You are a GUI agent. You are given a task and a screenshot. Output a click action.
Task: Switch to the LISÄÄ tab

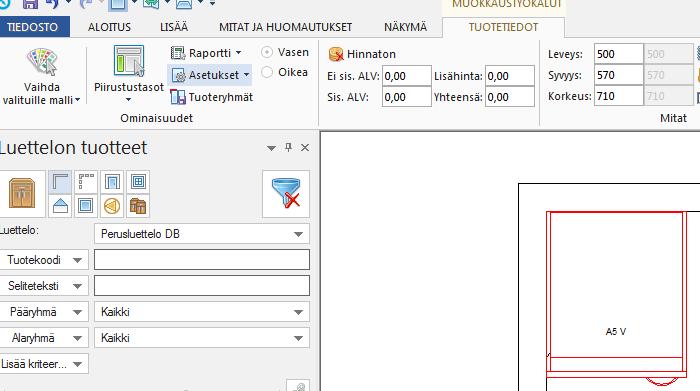point(174,27)
